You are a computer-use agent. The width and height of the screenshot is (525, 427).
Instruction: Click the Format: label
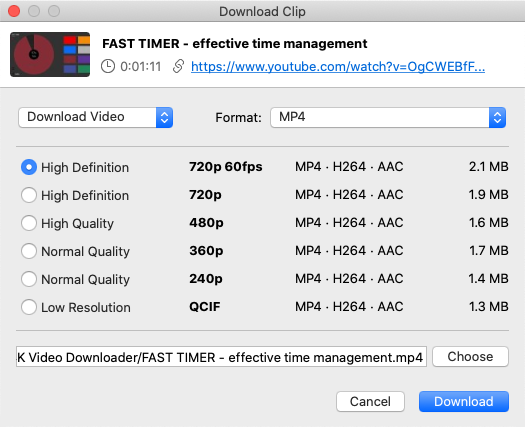[x=238, y=118]
